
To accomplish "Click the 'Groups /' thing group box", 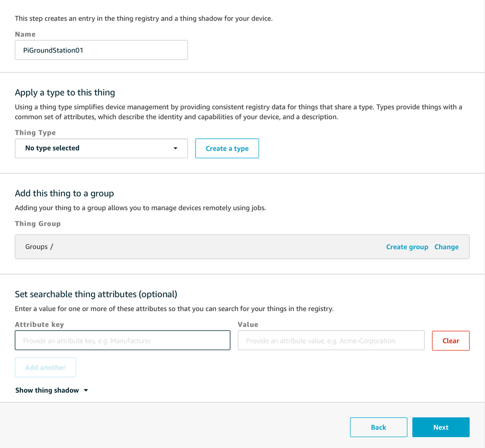I will point(189,247).
